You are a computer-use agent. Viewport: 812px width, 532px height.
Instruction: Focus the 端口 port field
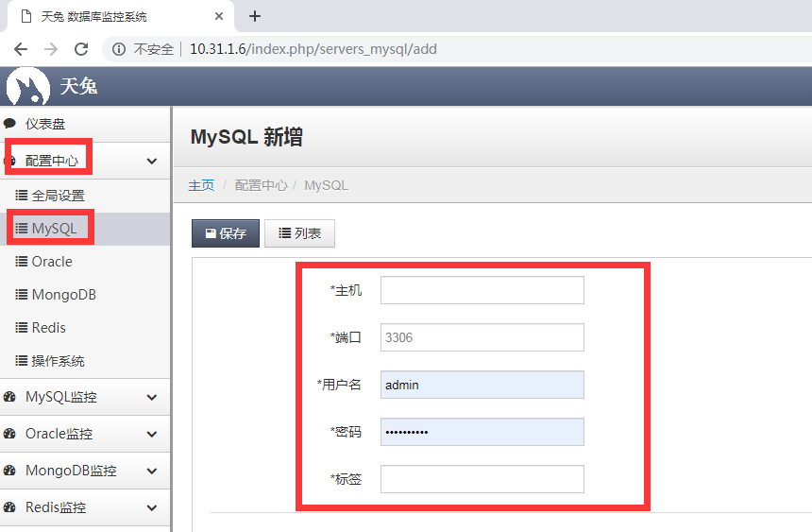(482, 337)
